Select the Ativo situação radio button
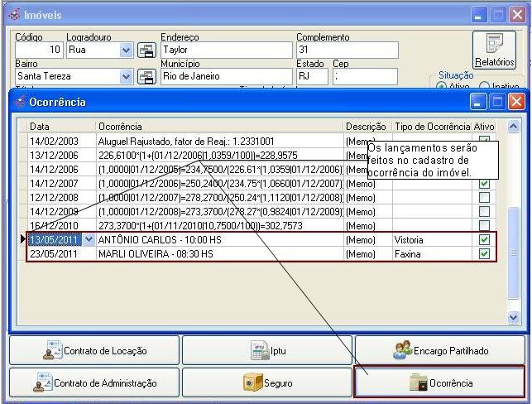Image resolution: width=532 pixels, height=404 pixels. pos(441,86)
